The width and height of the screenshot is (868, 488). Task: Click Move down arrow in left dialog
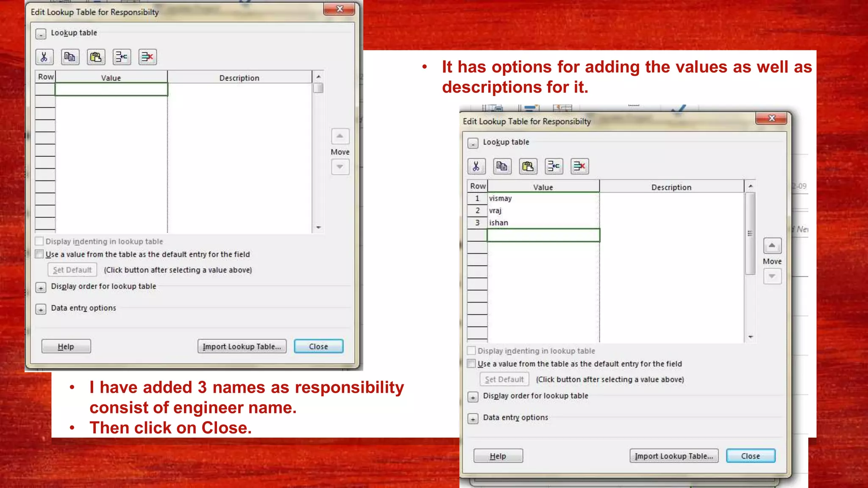pos(340,167)
